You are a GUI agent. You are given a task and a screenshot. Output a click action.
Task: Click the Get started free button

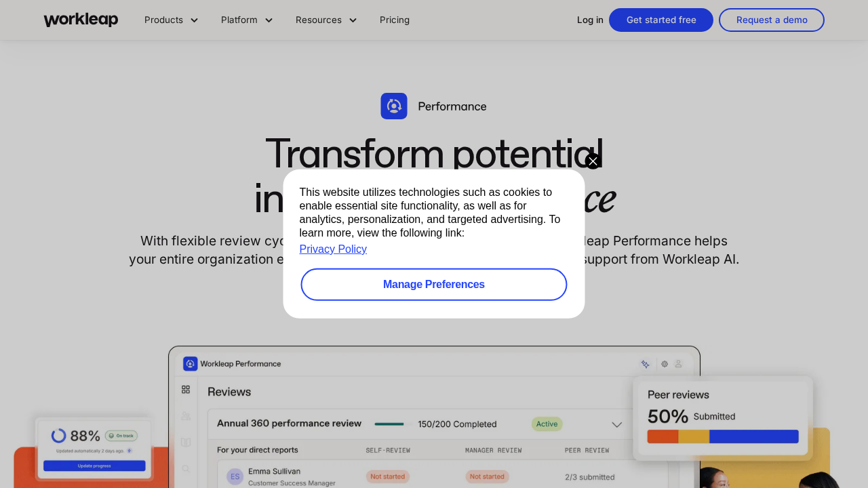pyautogui.click(x=661, y=20)
